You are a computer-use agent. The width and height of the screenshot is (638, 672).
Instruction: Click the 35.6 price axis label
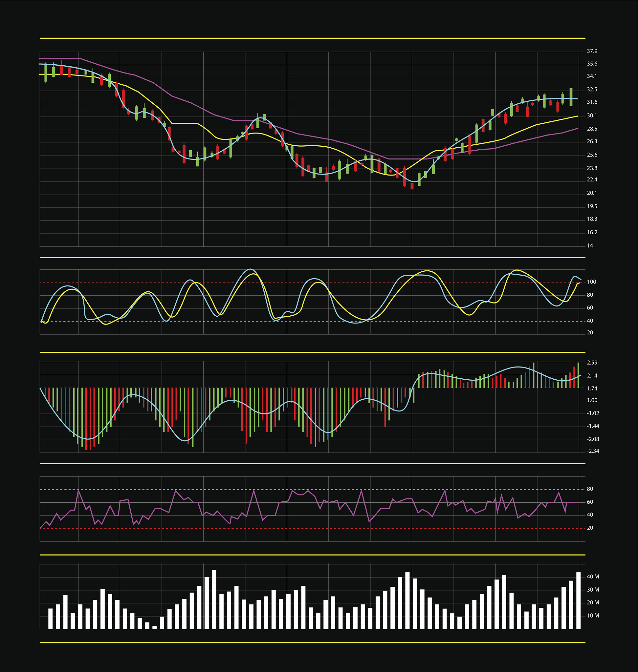tap(592, 64)
